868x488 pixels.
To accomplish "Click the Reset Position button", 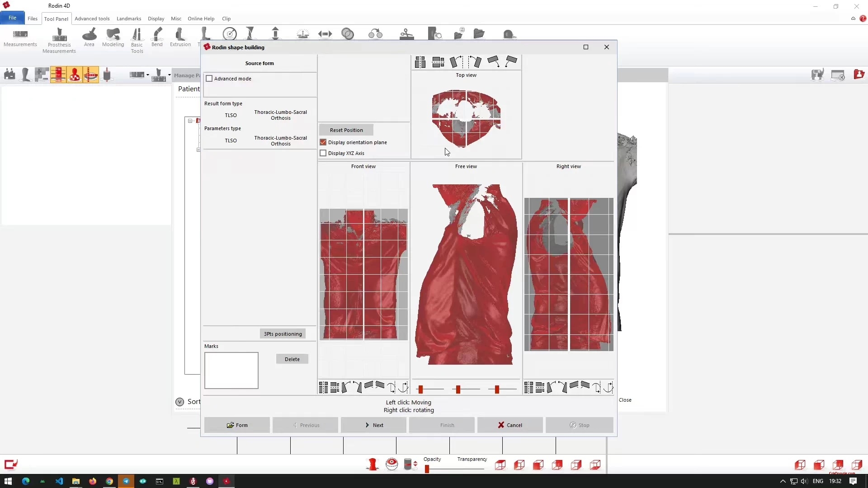I will tap(346, 130).
